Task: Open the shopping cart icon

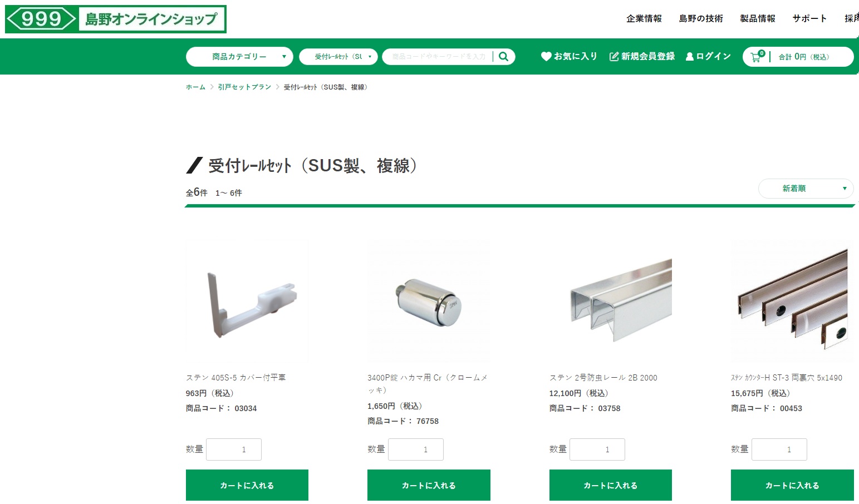Action: point(757,56)
